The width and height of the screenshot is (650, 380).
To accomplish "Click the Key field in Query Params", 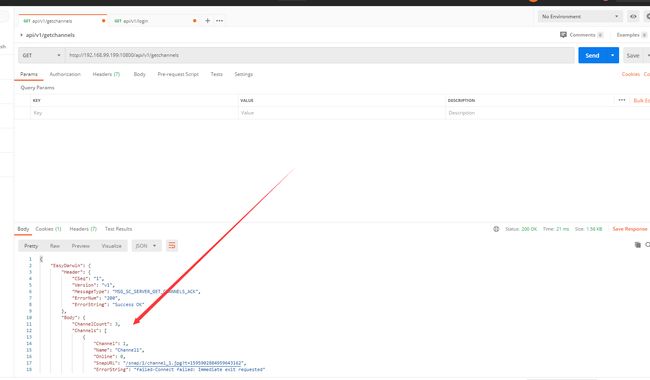I will coord(134,113).
